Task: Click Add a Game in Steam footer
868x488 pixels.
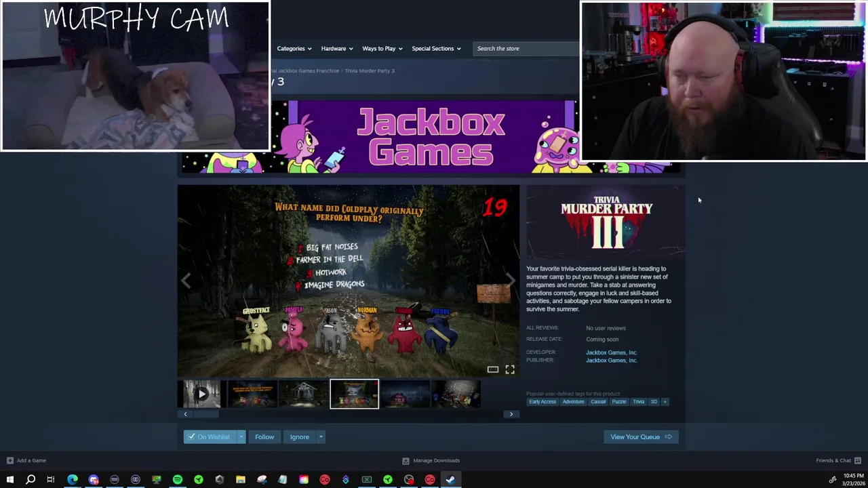Action: pyautogui.click(x=26, y=461)
